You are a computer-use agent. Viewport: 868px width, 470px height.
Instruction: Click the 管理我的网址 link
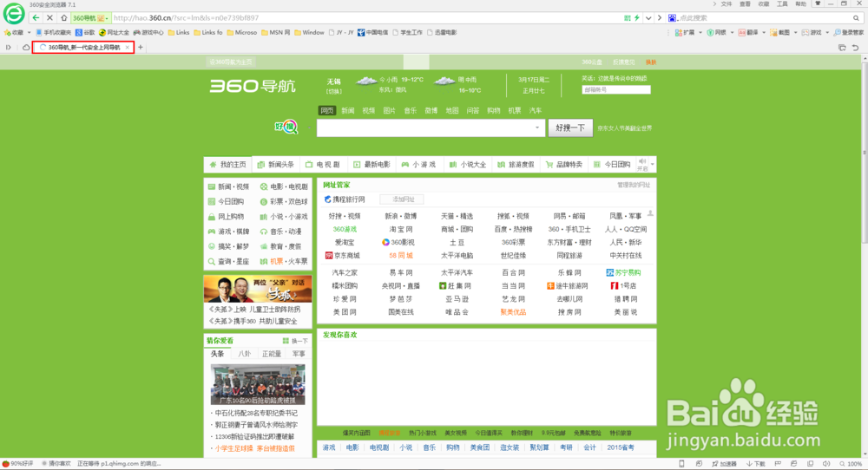click(634, 185)
